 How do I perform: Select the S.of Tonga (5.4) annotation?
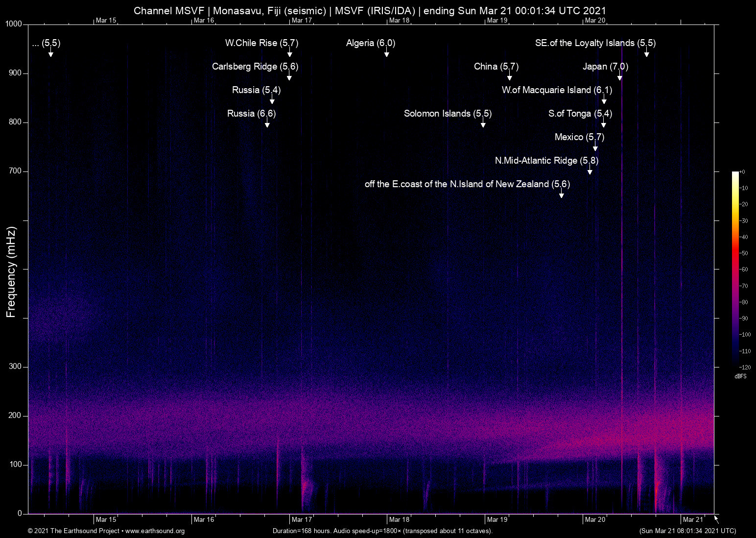pos(580,113)
